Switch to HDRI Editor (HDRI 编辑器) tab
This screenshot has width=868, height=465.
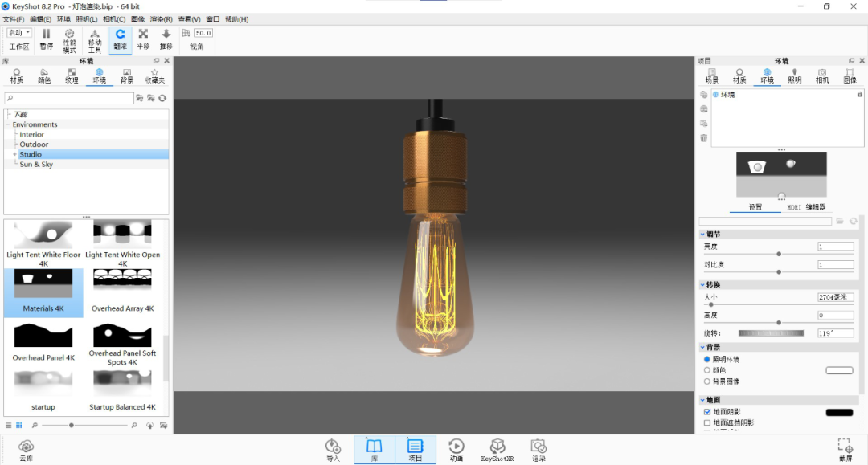[x=806, y=207]
